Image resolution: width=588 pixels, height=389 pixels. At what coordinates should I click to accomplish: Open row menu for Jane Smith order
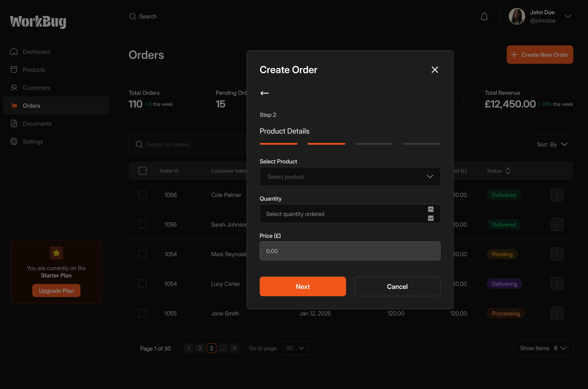tap(557, 313)
